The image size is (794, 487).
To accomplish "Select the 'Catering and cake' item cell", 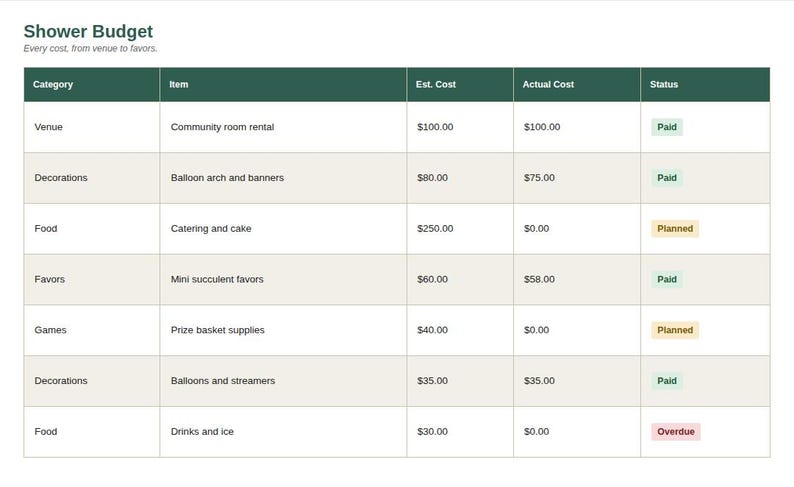I will pyautogui.click(x=283, y=229).
